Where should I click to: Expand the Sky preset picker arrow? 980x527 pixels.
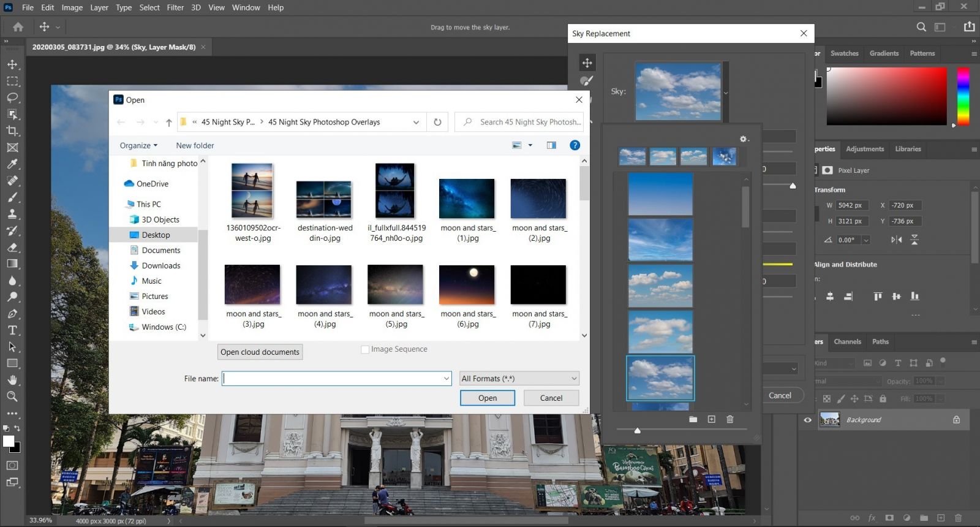[726, 93]
